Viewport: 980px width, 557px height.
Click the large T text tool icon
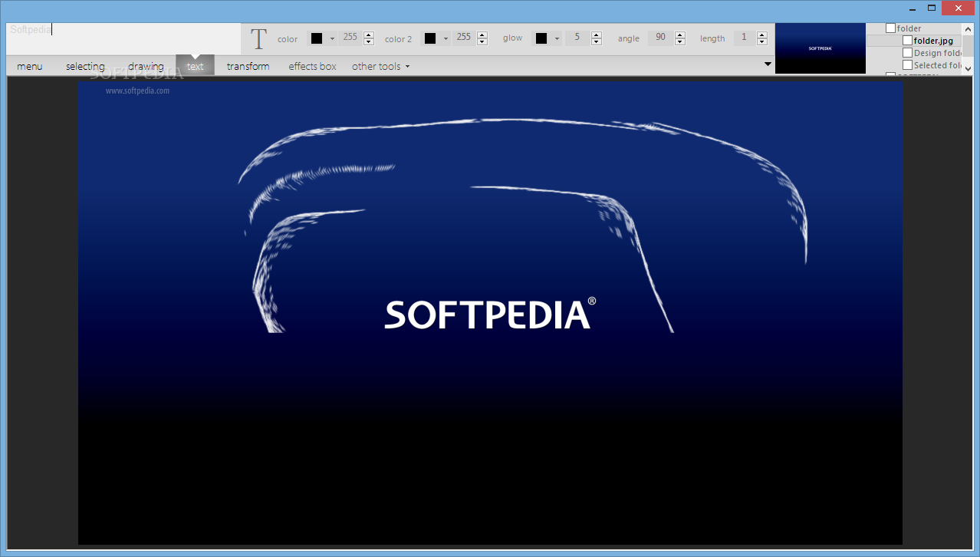pos(259,39)
